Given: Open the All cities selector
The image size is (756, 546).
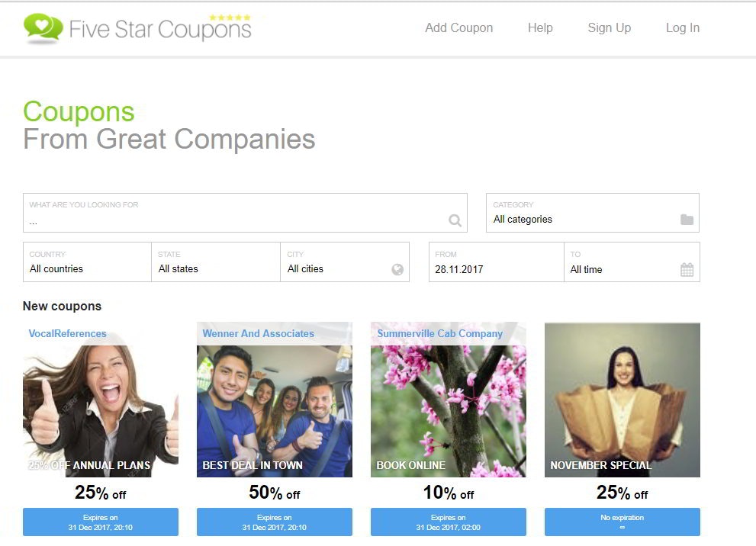Looking at the screenshot, I should (345, 262).
